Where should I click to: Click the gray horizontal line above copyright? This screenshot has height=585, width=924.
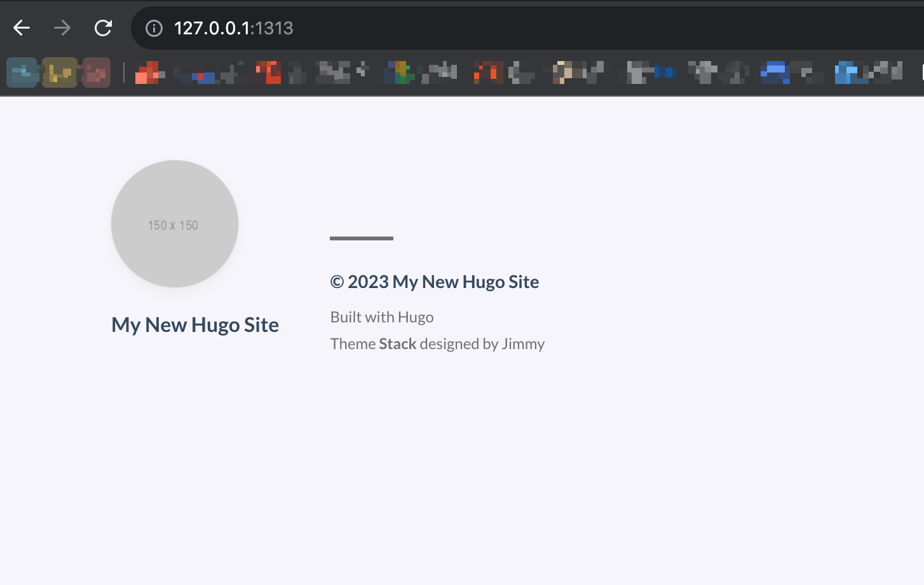[361, 238]
